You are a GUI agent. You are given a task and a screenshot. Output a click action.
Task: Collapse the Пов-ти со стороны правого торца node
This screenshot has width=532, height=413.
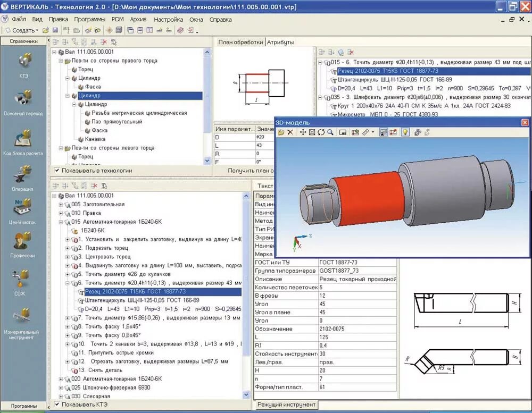(x=61, y=61)
